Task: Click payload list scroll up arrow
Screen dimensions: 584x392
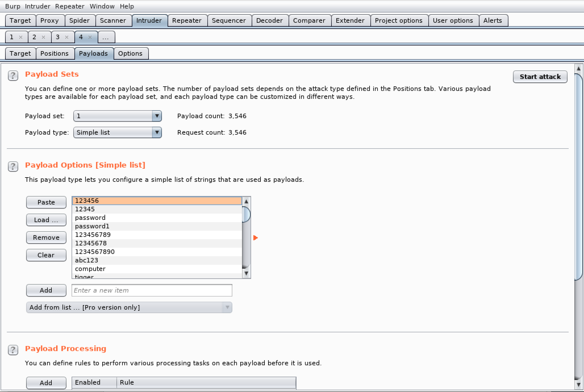Action: click(x=246, y=201)
